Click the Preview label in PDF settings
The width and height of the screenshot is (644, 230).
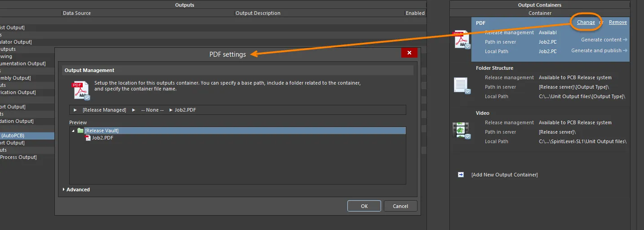pos(78,122)
